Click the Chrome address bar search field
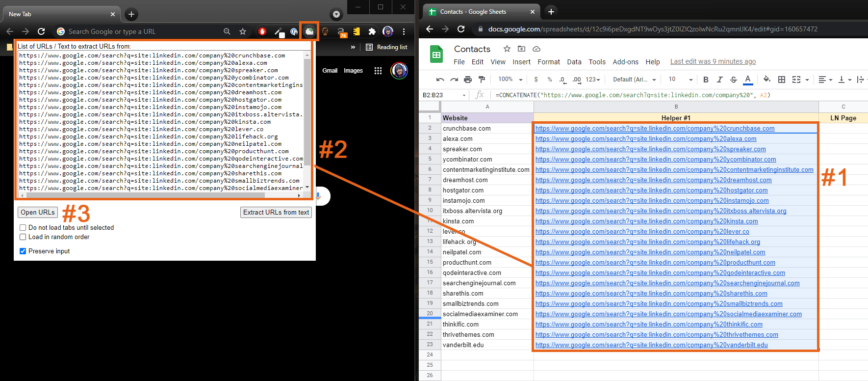Image resolution: width=868 pixels, height=381 pixels. (x=142, y=31)
